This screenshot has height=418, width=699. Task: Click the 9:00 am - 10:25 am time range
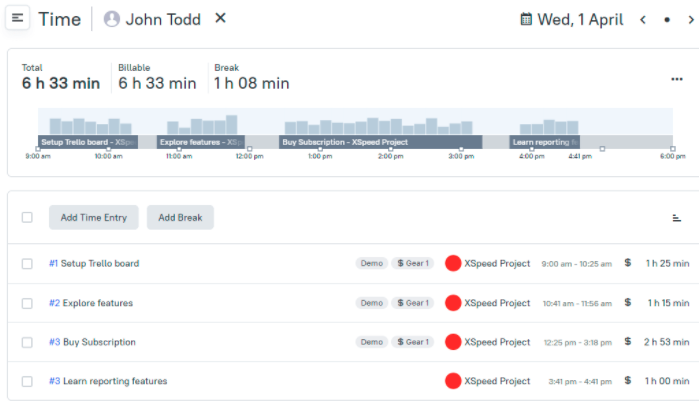pyautogui.click(x=576, y=264)
